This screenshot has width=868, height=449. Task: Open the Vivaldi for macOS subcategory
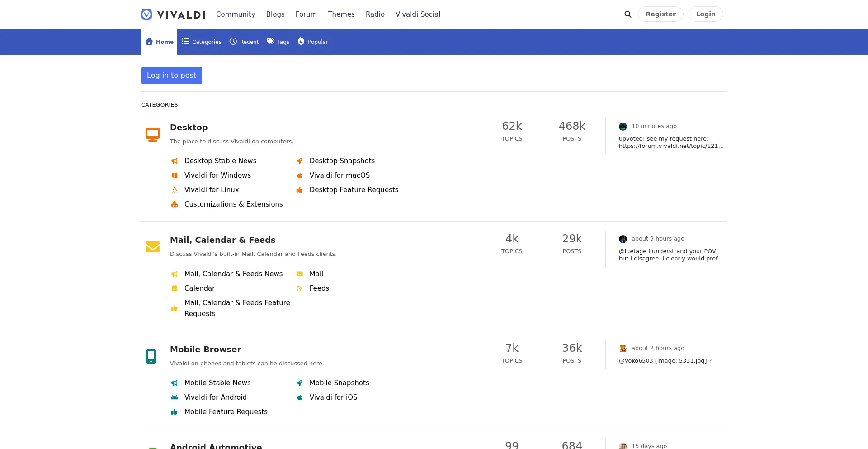tap(340, 175)
